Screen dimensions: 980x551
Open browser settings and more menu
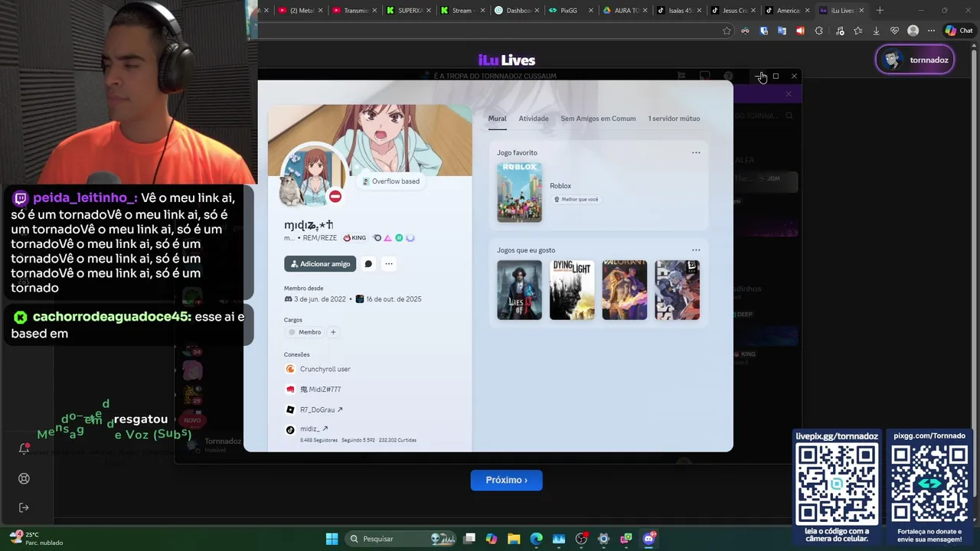click(931, 31)
